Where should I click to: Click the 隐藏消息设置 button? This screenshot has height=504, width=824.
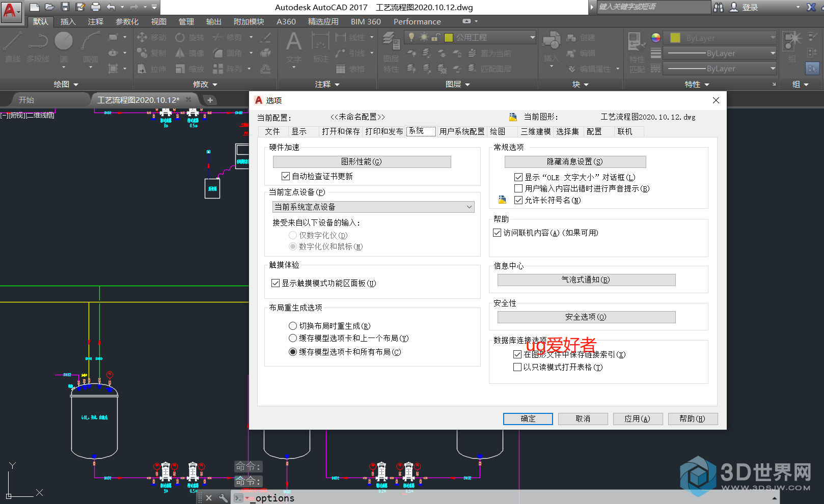coord(575,161)
